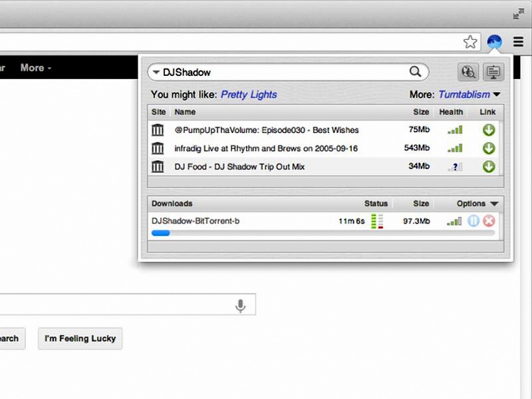
Task: Expand the More Turntablism dropdown arrow
Action: 497,94
